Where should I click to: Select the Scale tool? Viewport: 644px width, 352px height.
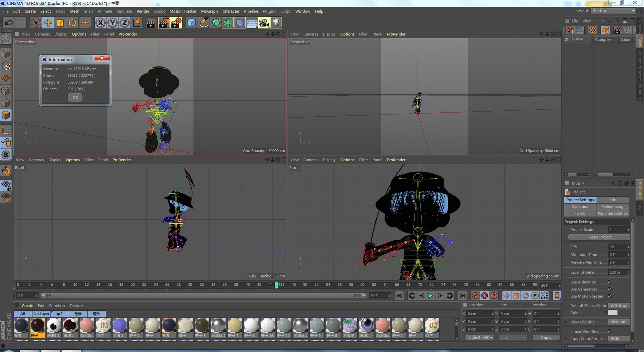point(60,23)
